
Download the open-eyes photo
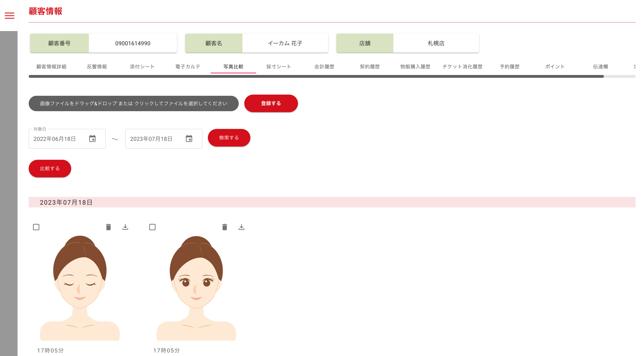pyautogui.click(x=241, y=227)
